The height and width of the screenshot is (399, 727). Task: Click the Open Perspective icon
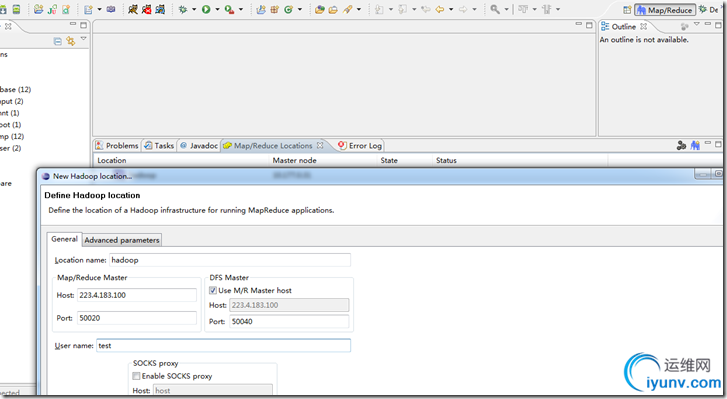(x=627, y=10)
